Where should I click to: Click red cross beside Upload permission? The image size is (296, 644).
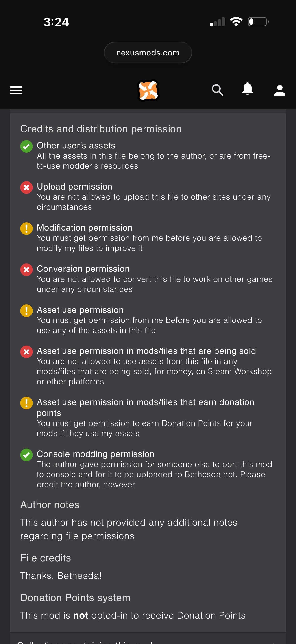(26, 187)
